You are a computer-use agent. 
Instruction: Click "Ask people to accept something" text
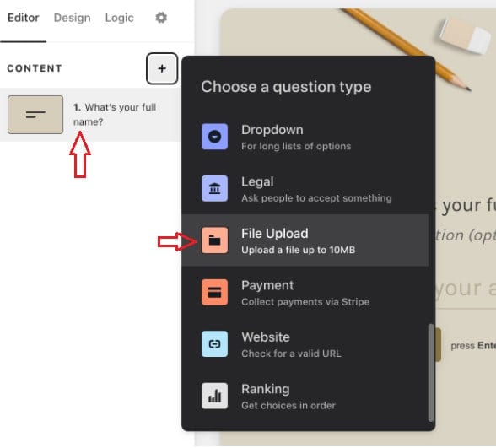316,198
